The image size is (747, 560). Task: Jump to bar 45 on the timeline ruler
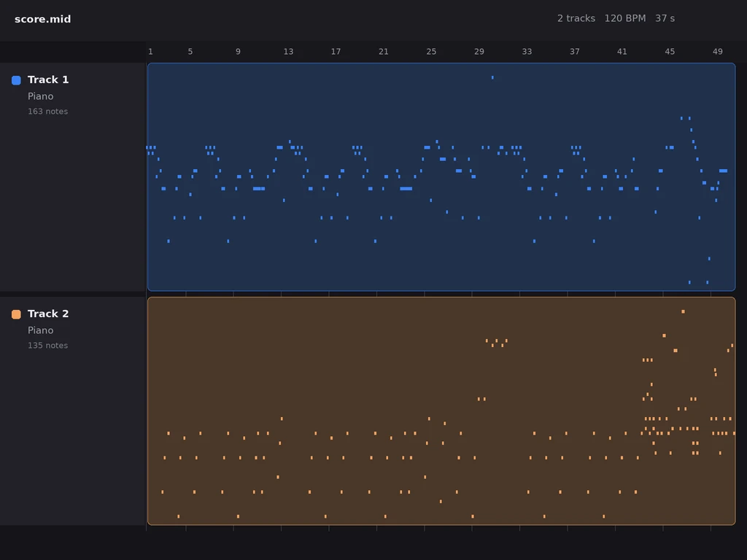pos(670,52)
